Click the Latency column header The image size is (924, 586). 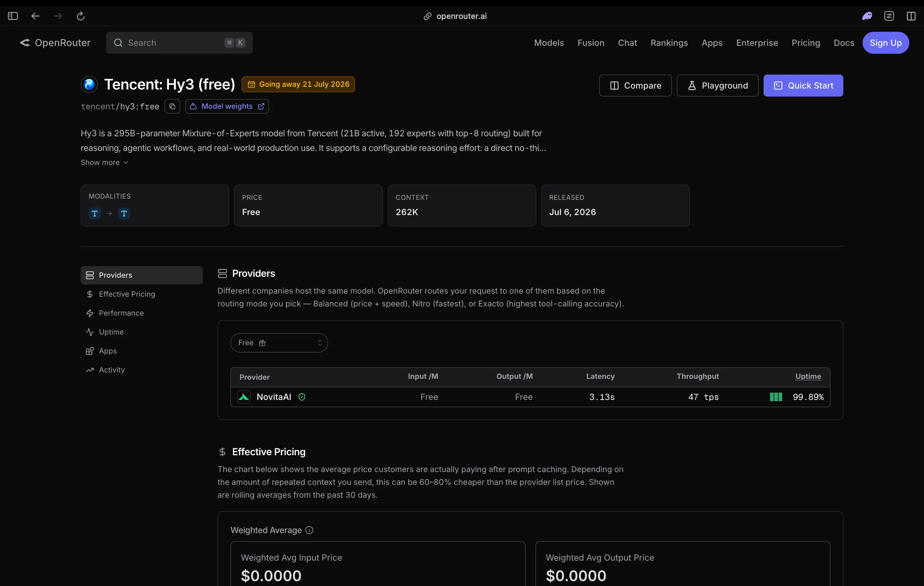600,376
